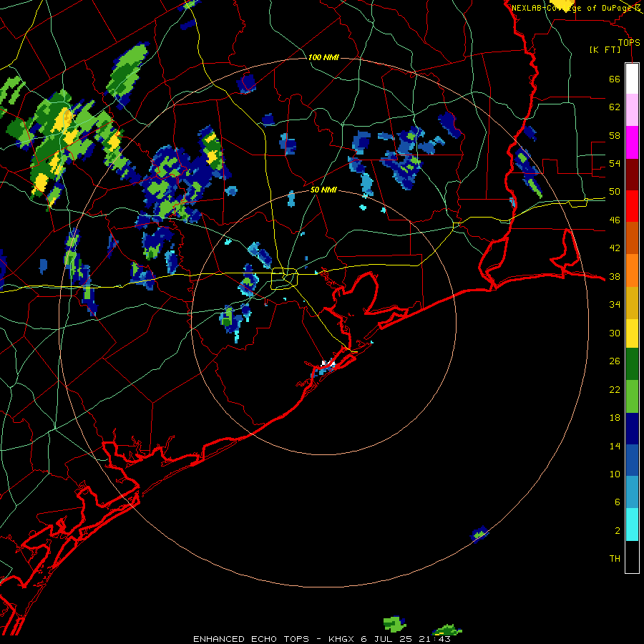Click the white swatch at the top of the tops legend
Viewport: 644px width, 644px height.
pyautogui.click(x=632, y=79)
